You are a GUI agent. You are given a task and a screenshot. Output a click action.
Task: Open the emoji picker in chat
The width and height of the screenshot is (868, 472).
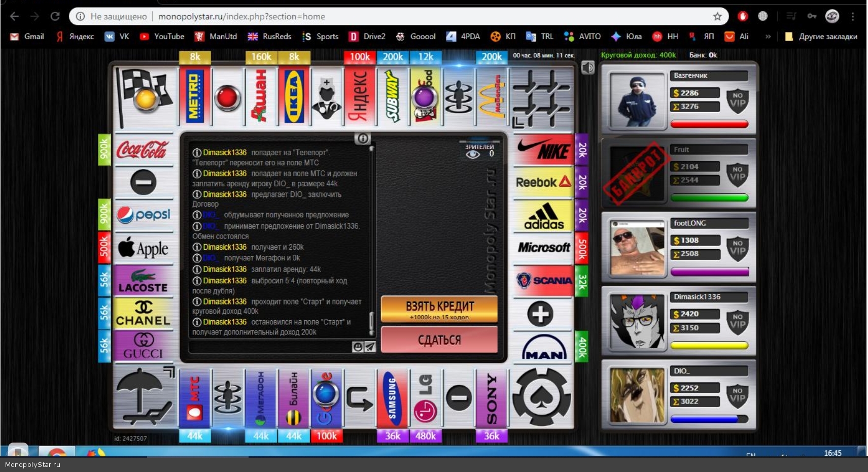(x=358, y=347)
